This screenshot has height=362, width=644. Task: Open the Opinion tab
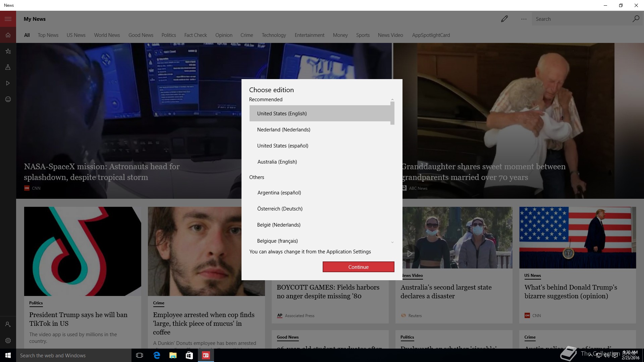click(224, 35)
